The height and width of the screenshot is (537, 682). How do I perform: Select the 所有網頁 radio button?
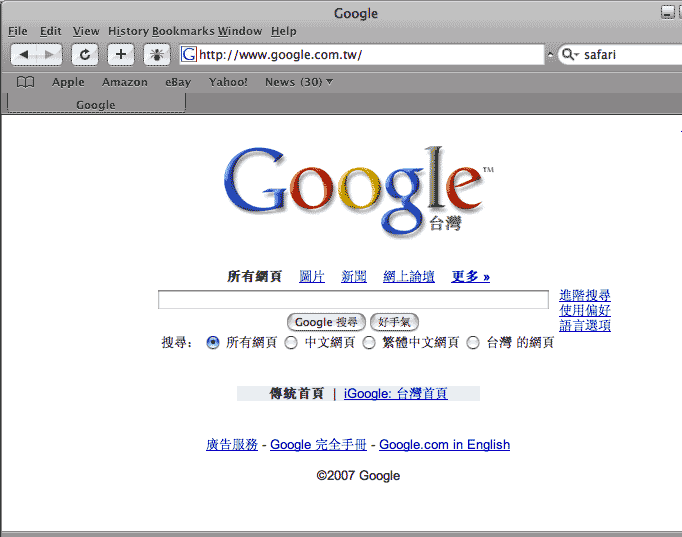click(x=213, y=343)
